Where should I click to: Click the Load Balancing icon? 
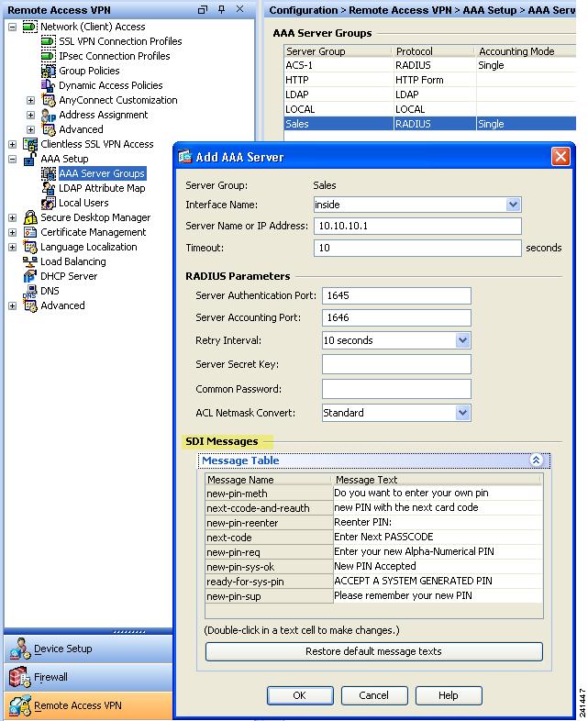pyautogui.click(x=30, y=261)
